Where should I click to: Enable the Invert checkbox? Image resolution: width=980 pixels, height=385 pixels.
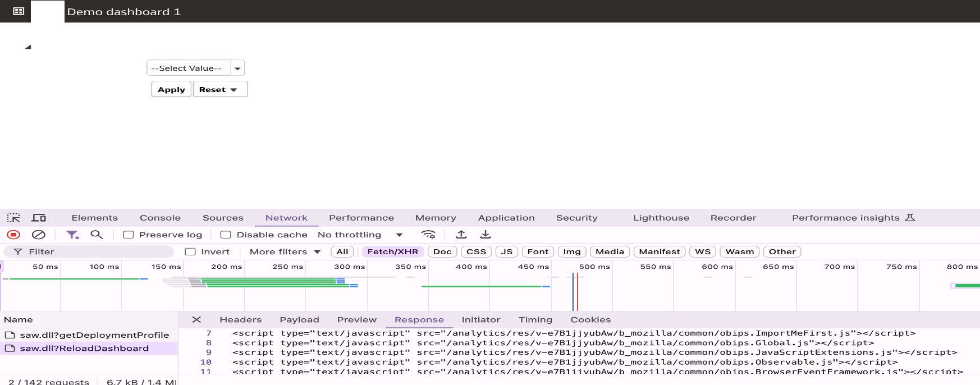point(190,251)
